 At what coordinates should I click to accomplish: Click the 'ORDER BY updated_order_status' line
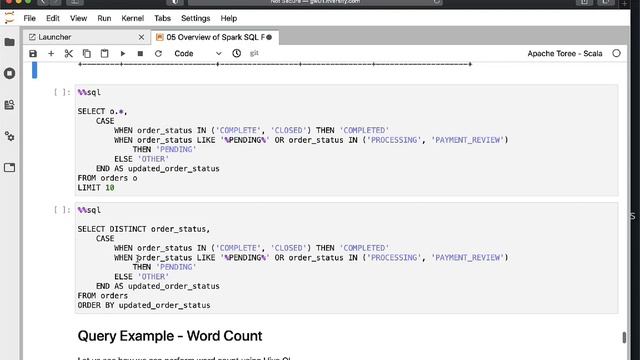(144, 305)
